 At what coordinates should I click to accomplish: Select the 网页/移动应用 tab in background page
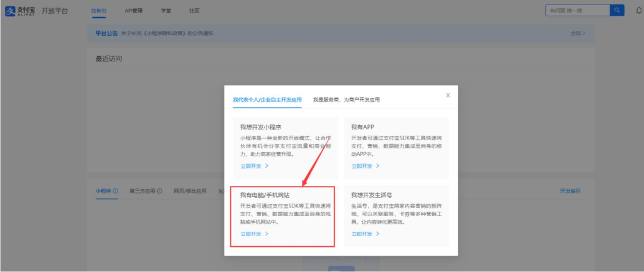pos(190,191)
